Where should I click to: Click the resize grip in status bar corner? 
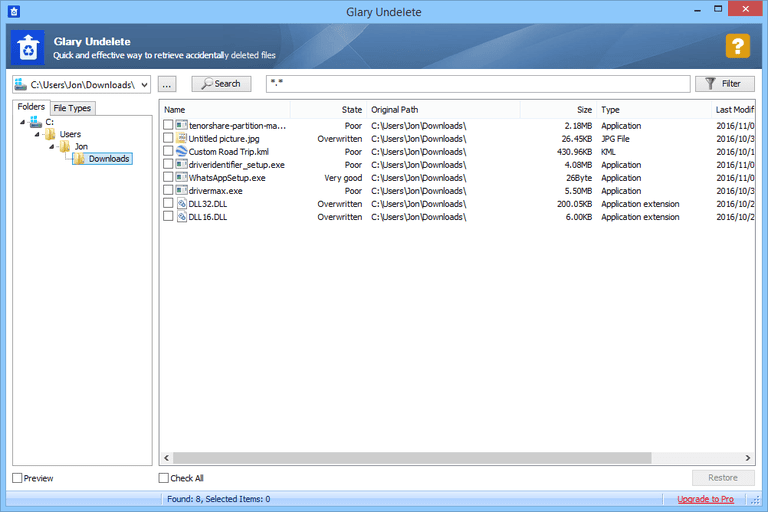(756, 500)
